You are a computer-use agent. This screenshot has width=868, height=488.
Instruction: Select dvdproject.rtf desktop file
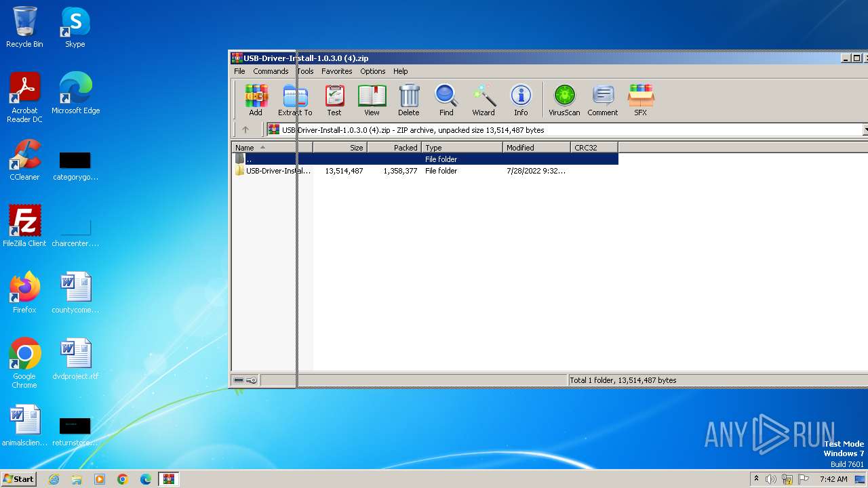(75, 359)
